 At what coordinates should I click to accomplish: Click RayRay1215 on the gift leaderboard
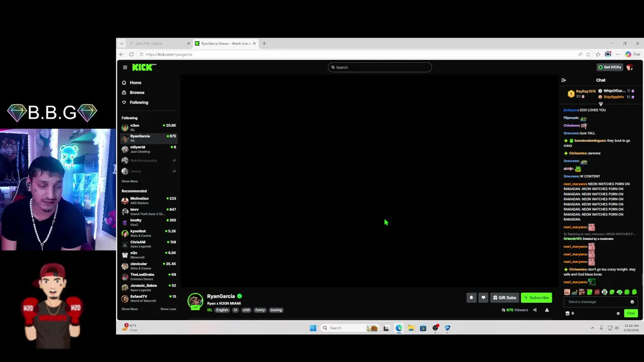[586, 92]
